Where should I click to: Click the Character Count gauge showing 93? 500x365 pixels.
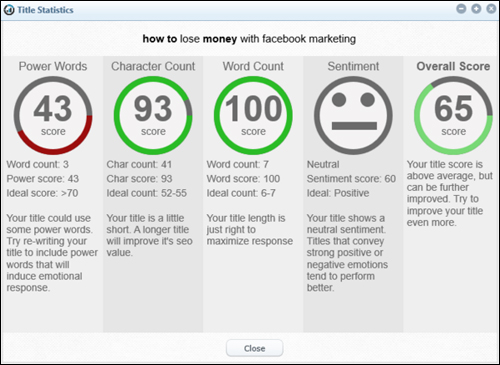(153, 115)
